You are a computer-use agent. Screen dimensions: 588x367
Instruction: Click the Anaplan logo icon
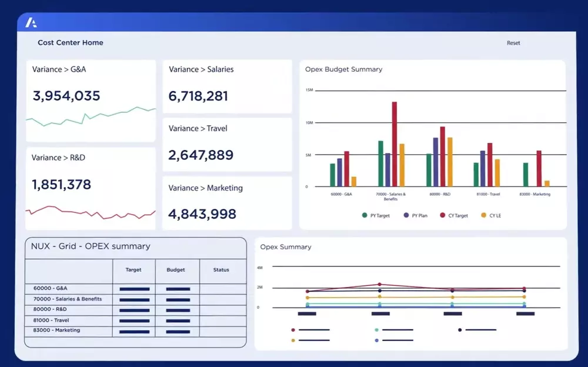click(x=31, y=23)
